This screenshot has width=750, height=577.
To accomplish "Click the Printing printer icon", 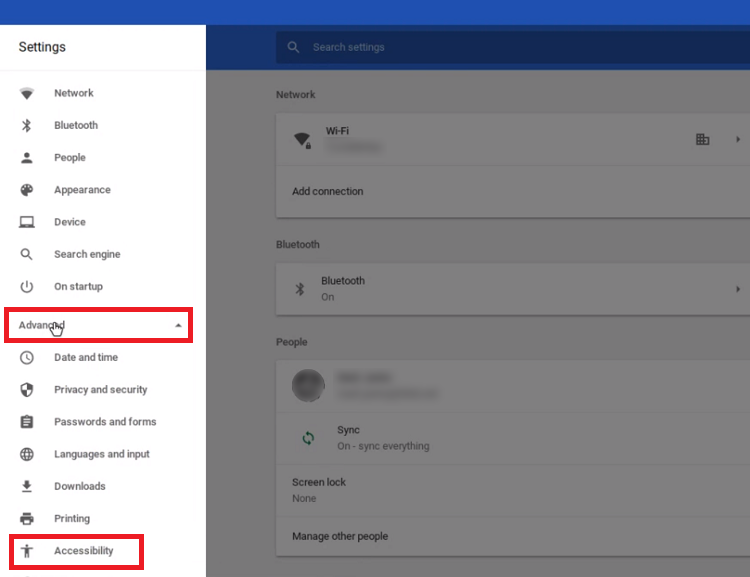I will pyautogui.click(x=27, y=518).
